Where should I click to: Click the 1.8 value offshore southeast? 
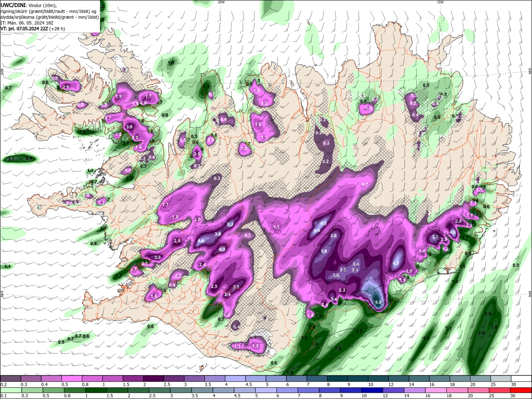point(494,328)
